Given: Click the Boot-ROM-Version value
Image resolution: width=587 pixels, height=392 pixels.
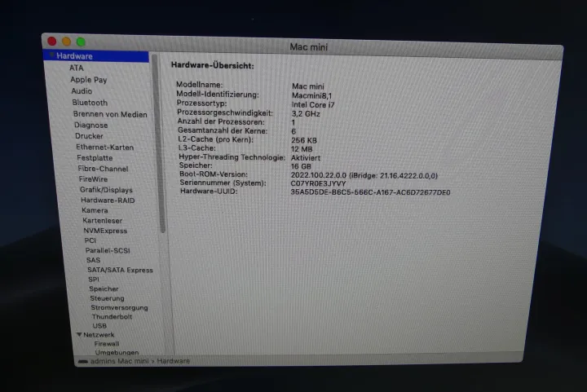Looking at the screenshot, I should click(364, 175).
